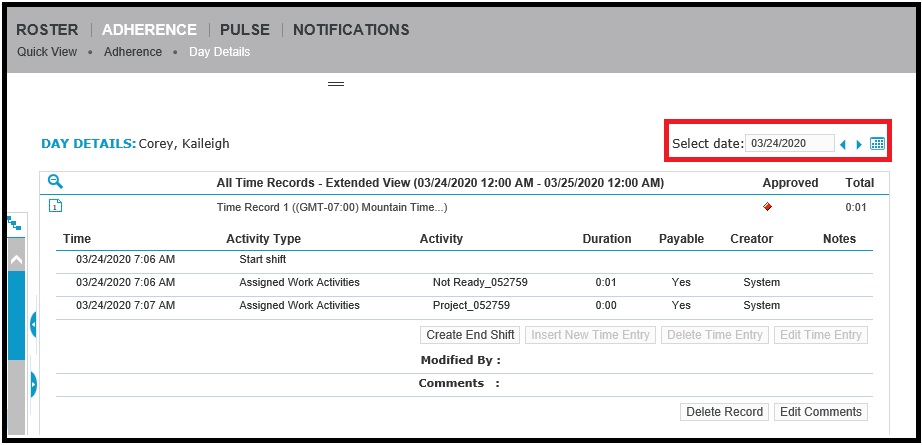Click the Delete Record button

[x=724, y=411]
